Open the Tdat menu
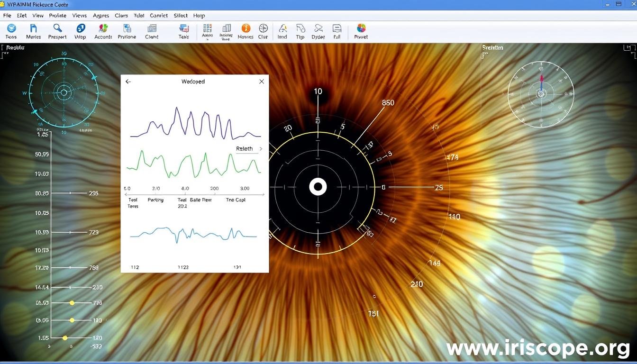The height and width of the screenshot is (364, 637). coord(139,16)
